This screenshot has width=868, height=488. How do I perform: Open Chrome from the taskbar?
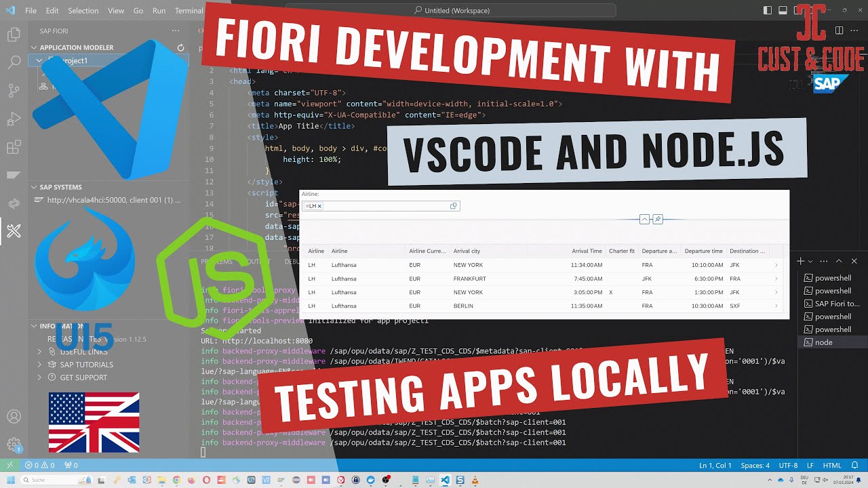pyautogui.click(x=177, y=480)
